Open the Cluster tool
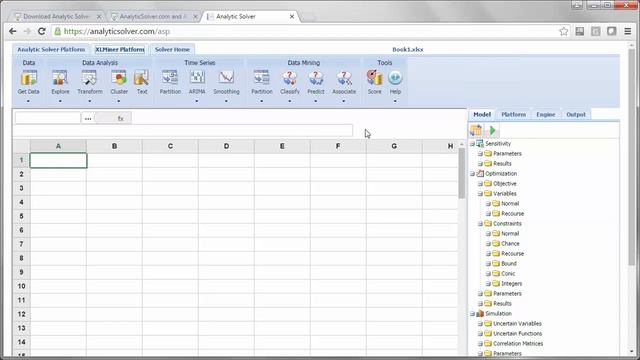This screenshot has height=360, width=640. coord(119,82)
